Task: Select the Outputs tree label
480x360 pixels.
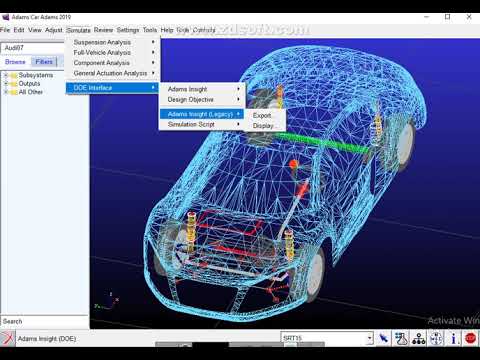Action: [x=29, y=84]
